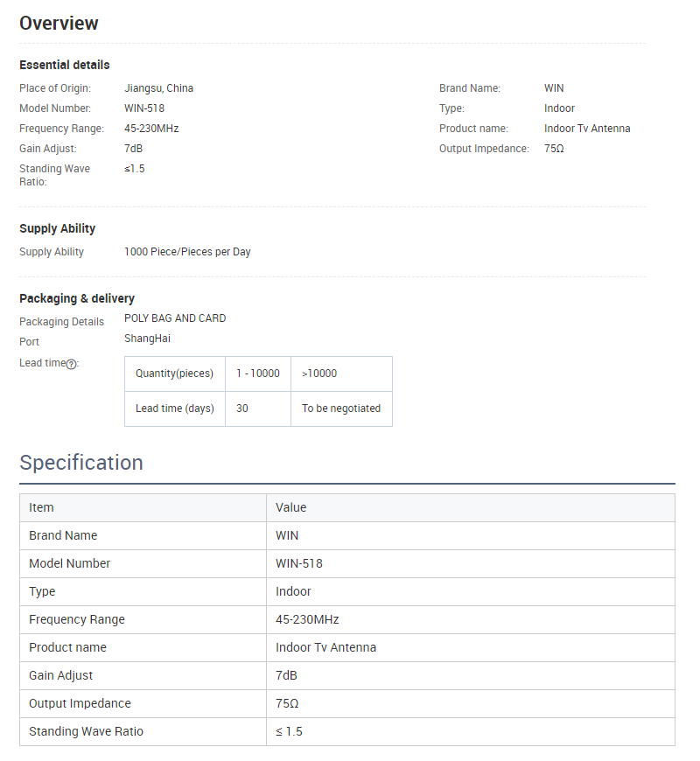Select the WIN-518 model number in Essential details

144,108
